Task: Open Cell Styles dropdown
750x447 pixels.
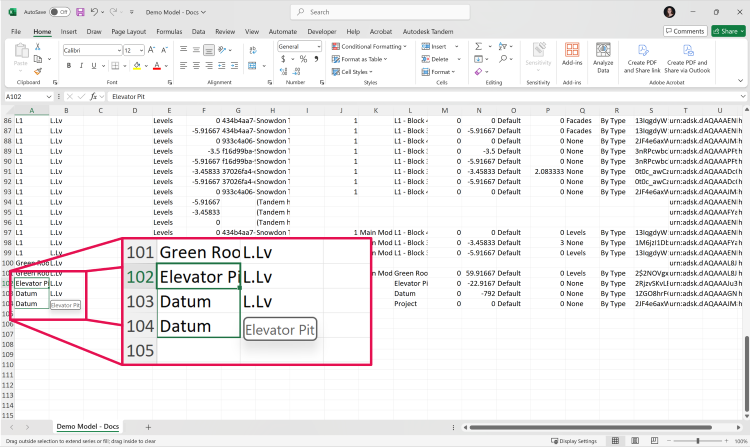Action: (352, 72)
